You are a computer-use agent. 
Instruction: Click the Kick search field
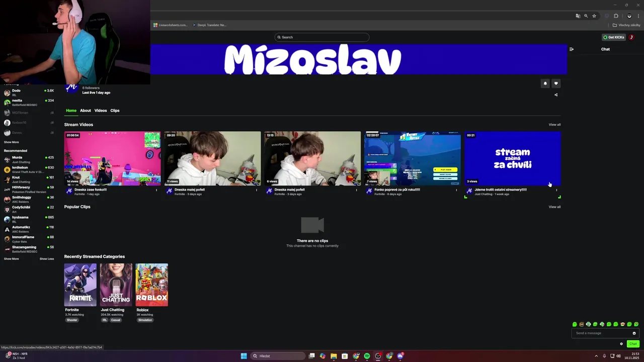click(x=322, y=37)
